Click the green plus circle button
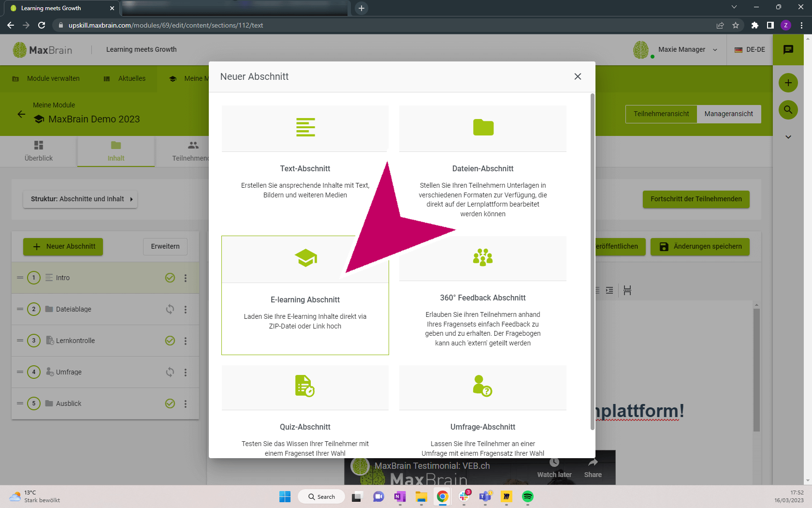This screenshot has width=812, height=508. 788,83
